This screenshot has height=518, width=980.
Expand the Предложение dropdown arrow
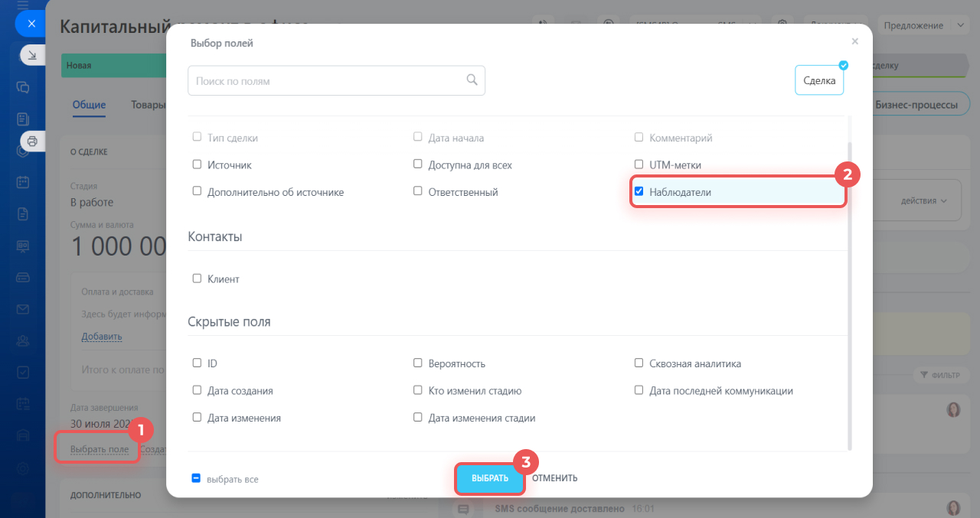[x=961, y=25]
